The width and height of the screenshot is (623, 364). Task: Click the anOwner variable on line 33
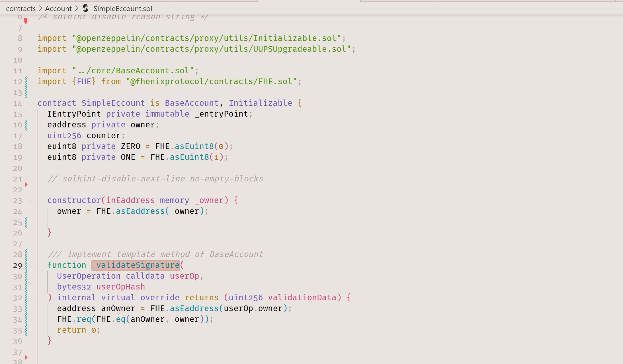point(118,308)
